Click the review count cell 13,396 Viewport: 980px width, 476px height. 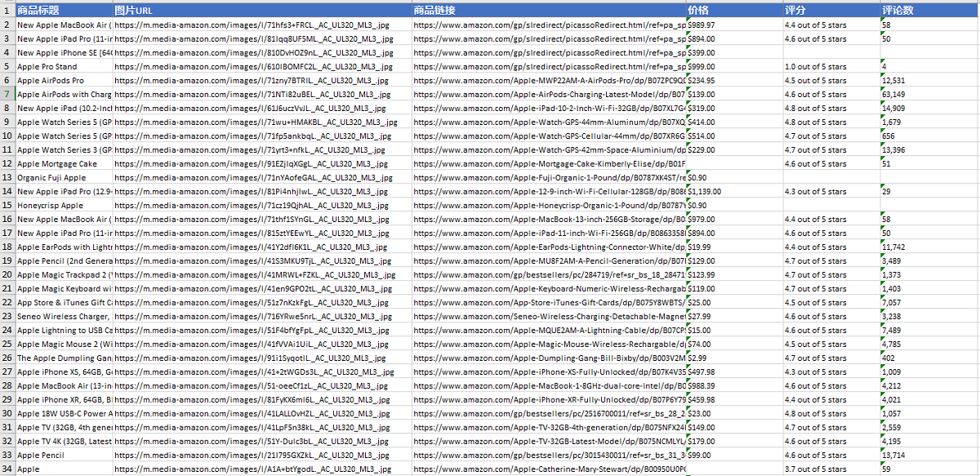point(930,150)
